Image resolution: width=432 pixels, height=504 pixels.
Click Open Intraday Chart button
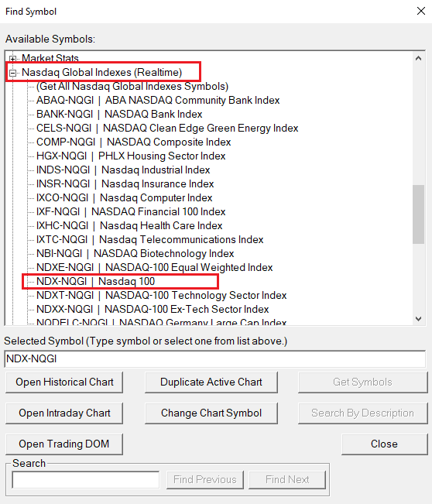(x=64, y=413)
